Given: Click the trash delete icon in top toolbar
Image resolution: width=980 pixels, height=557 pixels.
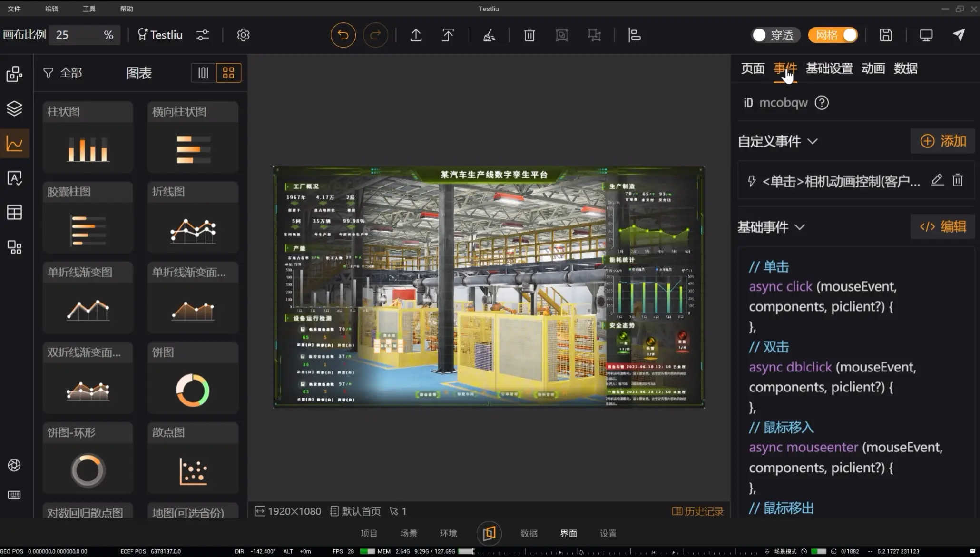Looking at the screenshot, I should 529,35.
